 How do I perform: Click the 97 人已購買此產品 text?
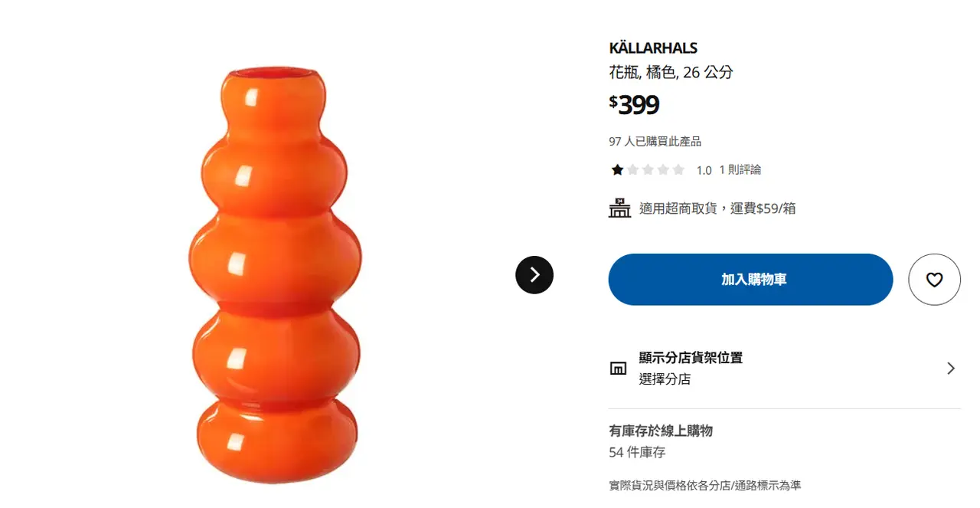655,142
